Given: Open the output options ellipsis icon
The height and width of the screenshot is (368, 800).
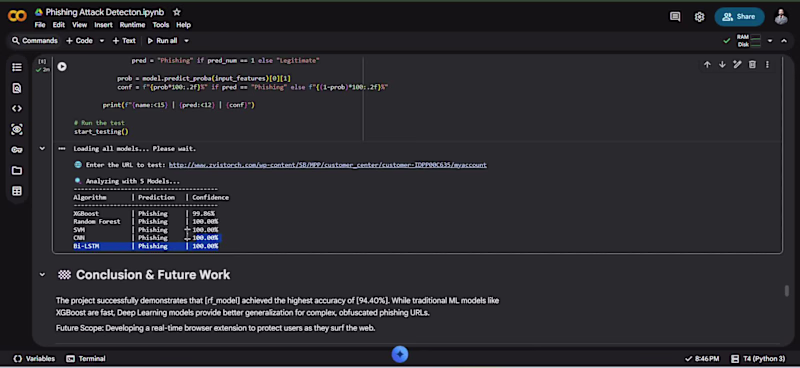Looking at the screenshot, I should [62, 149].
